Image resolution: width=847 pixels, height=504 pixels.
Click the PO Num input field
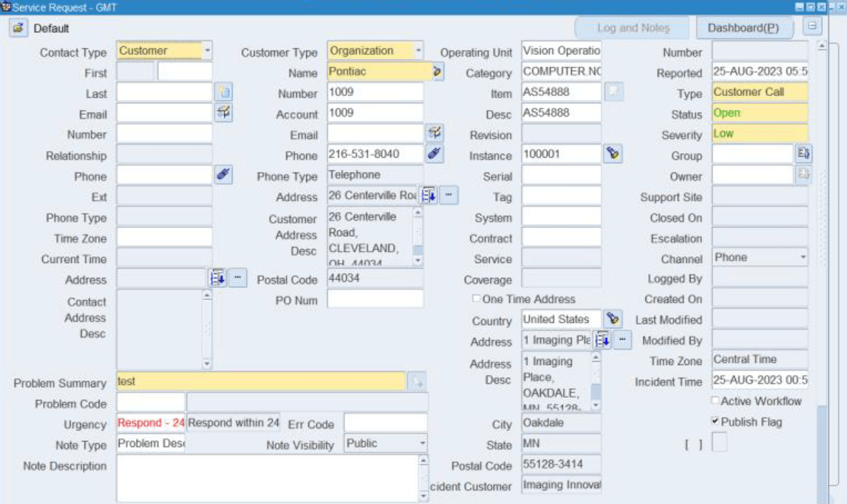375,299
